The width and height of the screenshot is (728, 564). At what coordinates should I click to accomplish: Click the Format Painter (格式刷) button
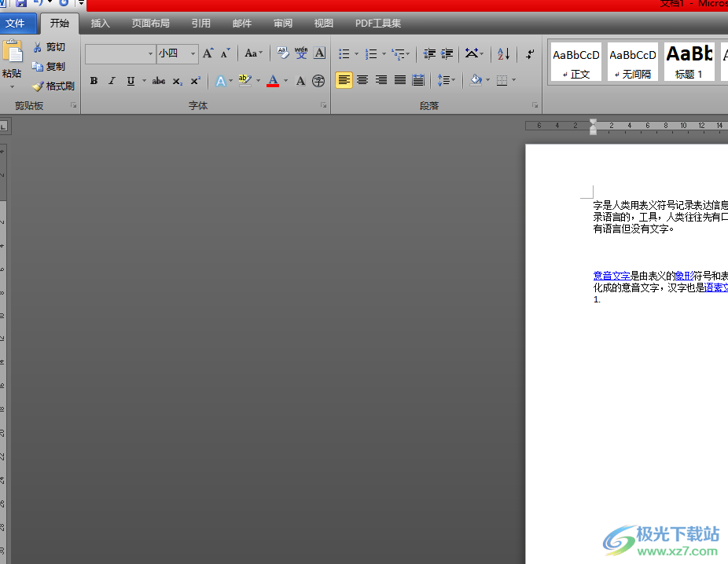click(x=53, y=86)
